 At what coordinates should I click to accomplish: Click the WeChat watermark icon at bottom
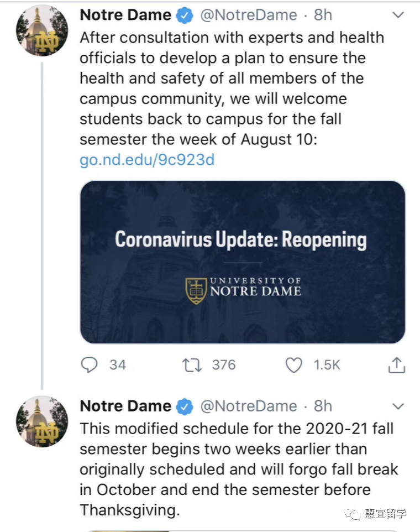(x=353, y=513)
